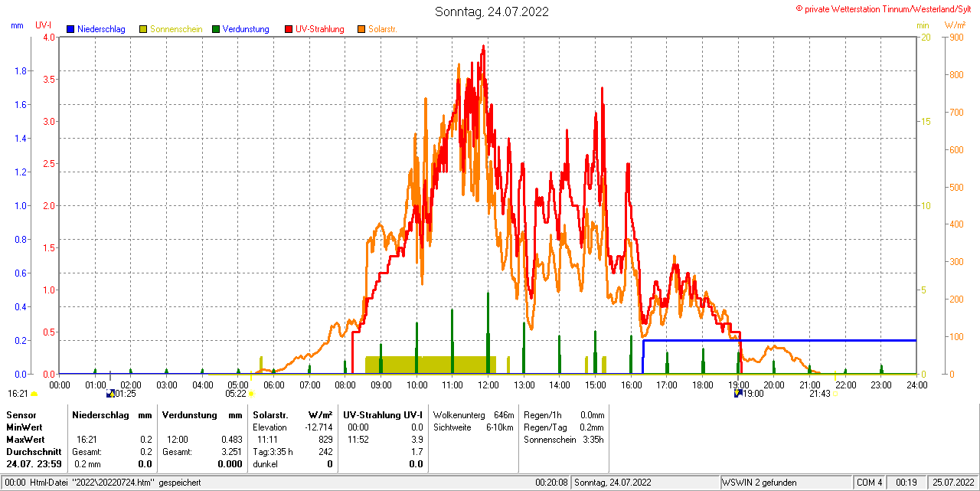Viewport: 980px width, 491px height.
Task: Click the blue Niederschlag legend swatch
Action: click(x=70, y=29)
